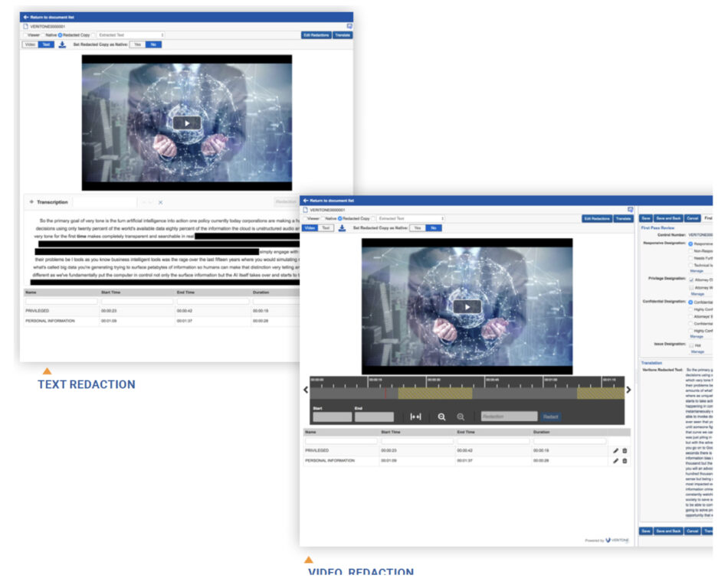Click Start time field in timeline controls
Viewport: 728px width, 585px height.
click(x=333, y=417)
